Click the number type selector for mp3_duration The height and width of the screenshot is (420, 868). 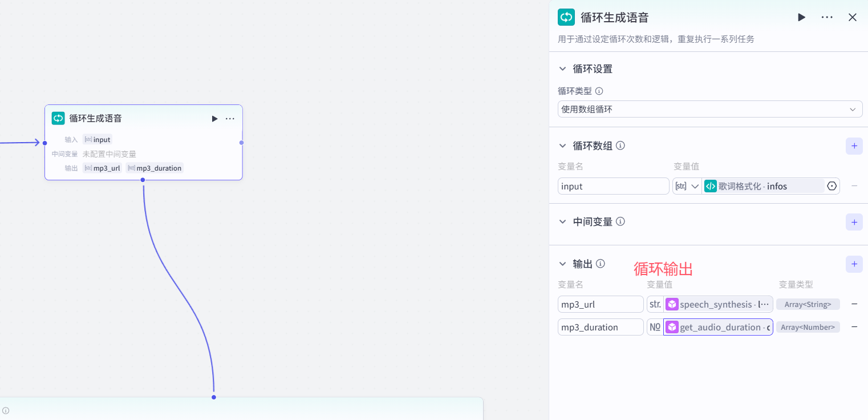655,327
